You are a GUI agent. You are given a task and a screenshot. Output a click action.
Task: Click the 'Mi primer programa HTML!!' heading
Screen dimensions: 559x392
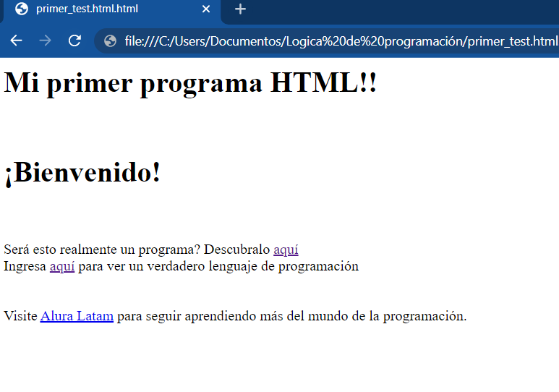(x=190, y=82)
